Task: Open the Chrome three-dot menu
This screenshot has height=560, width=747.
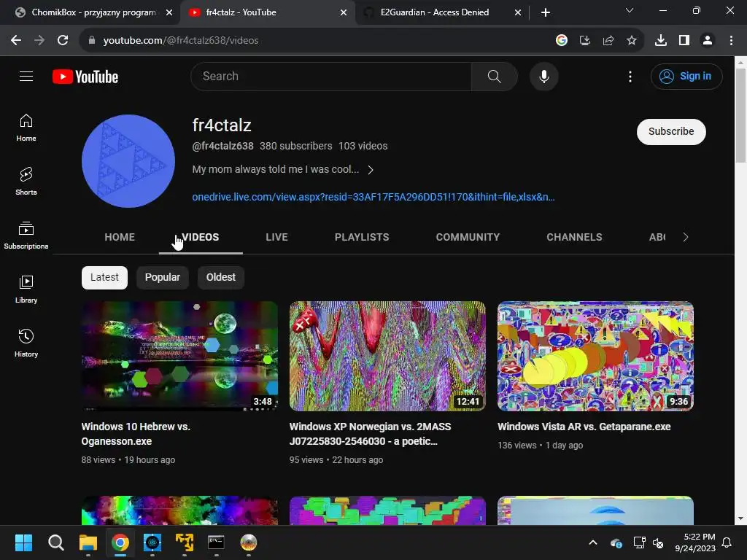Action: tap(731, 41)
